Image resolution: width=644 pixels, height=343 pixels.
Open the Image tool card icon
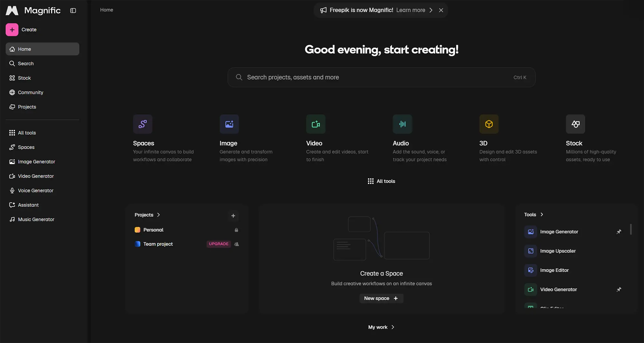coord(229,124)
